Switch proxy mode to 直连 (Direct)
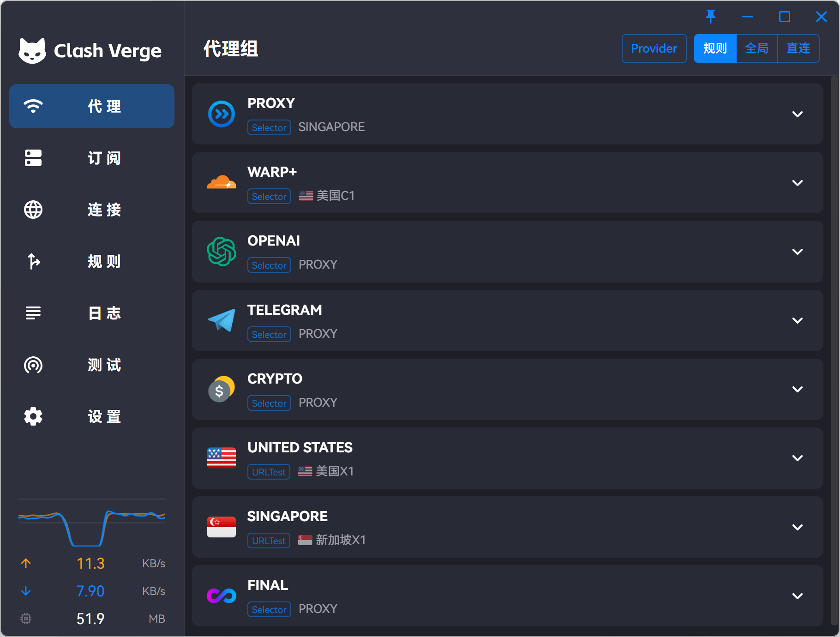Image resolution: width=840 pixels, height=637 pixels. (798, 48)
